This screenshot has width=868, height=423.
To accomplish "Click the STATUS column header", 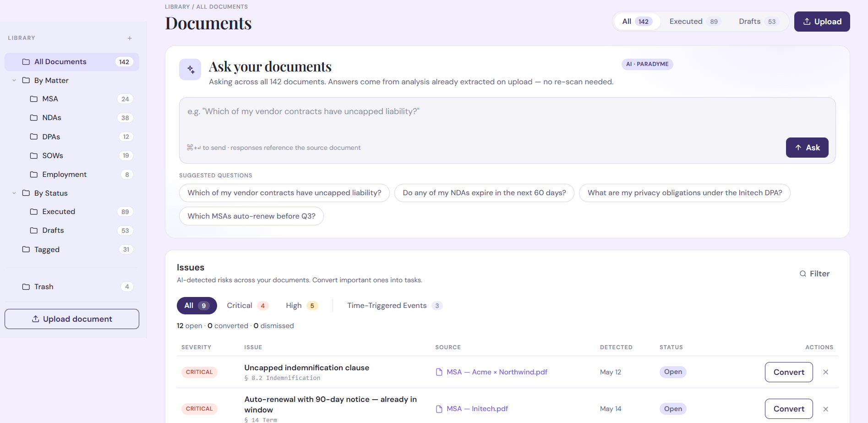I will click(x=671, y=347).
